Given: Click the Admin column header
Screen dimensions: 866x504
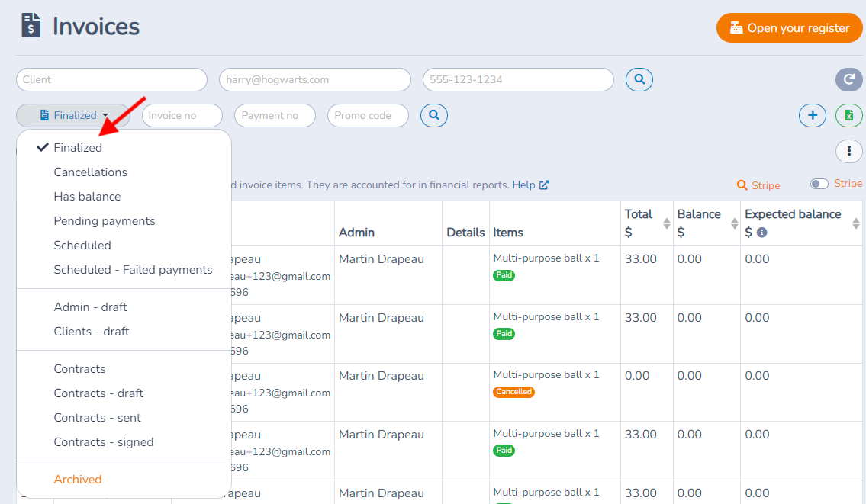Looking at the screenshot, I should pyautogui.click(x=356, y=233).
